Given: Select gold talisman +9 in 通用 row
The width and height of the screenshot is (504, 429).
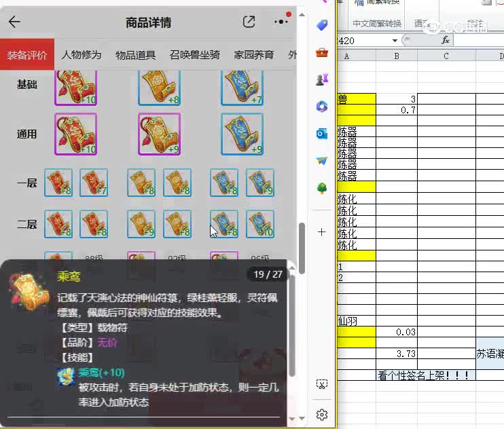Looking at the screenshot, I should click(x=159, y=134).
